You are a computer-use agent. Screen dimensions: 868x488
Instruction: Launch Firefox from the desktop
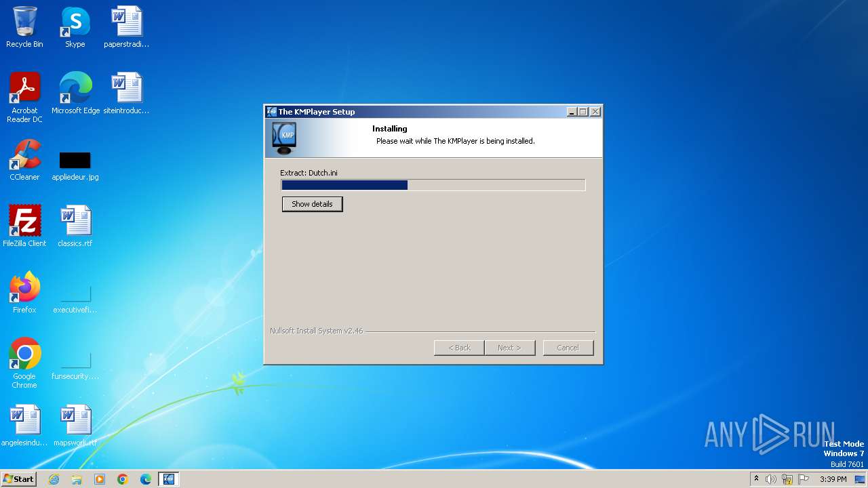pyautogui.click(x=24, y=293)
